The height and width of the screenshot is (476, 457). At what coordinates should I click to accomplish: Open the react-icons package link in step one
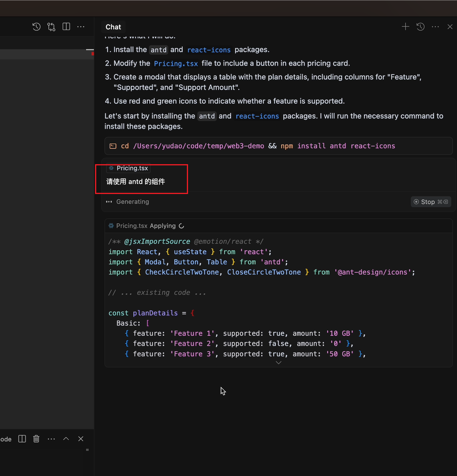tap(209, 50)
